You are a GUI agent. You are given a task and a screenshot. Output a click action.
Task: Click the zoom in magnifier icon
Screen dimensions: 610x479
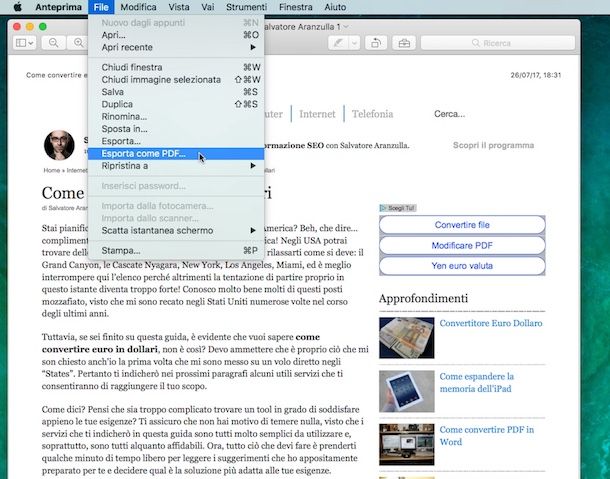(78, 43)
